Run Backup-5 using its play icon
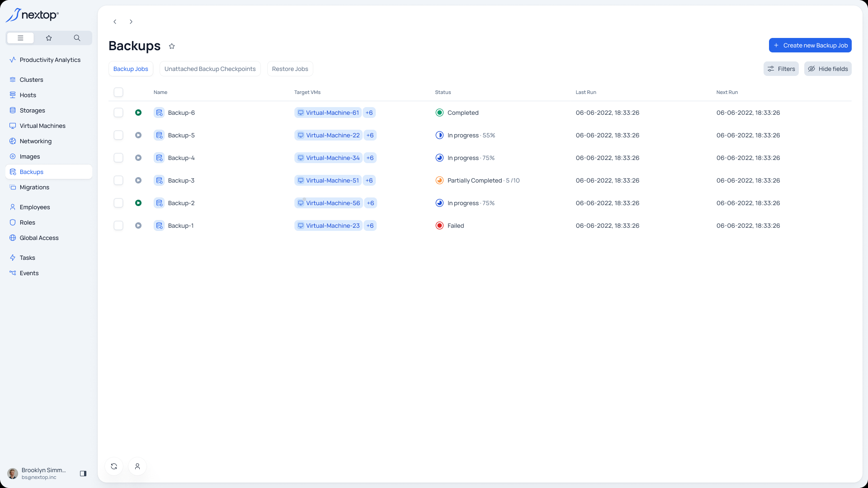868x488 pixels. (x=138, y=135)
